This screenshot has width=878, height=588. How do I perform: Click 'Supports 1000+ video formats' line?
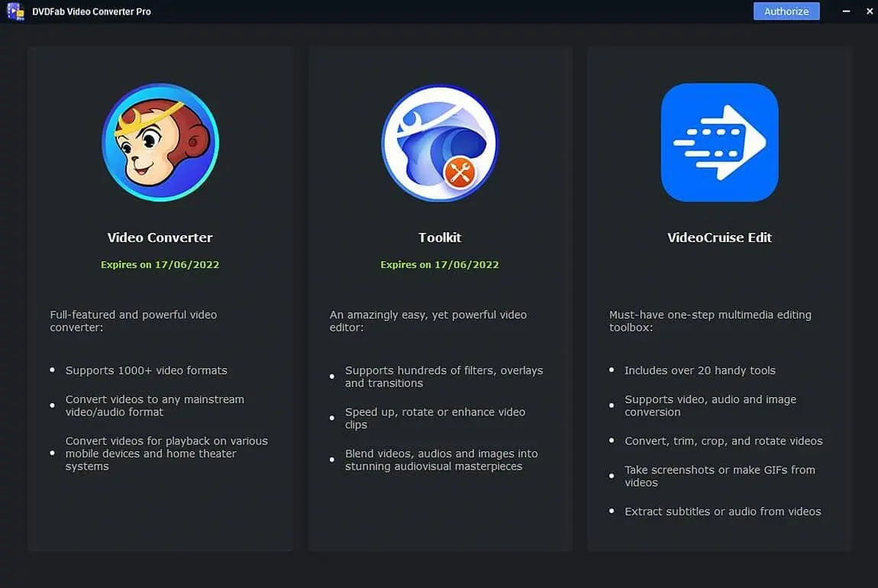pos(146,370)
